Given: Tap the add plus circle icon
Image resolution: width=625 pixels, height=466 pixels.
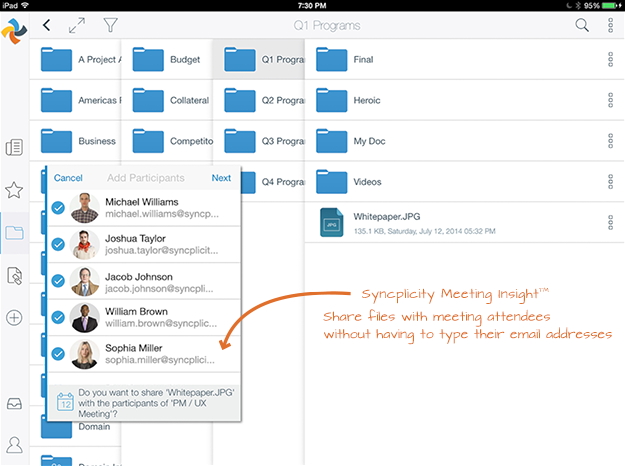Looking at the screenshot, I should [x=14, y=318].
